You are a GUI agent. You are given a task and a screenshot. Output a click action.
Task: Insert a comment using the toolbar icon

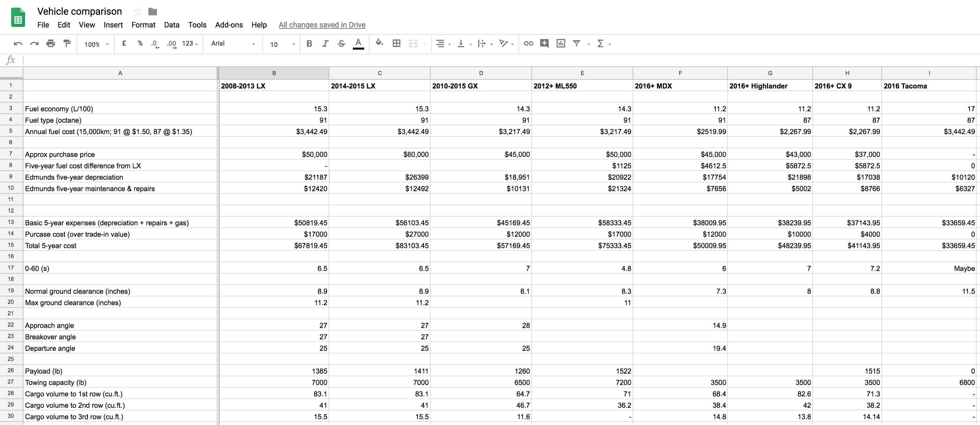pyautogui.click(x=544, y=44)
